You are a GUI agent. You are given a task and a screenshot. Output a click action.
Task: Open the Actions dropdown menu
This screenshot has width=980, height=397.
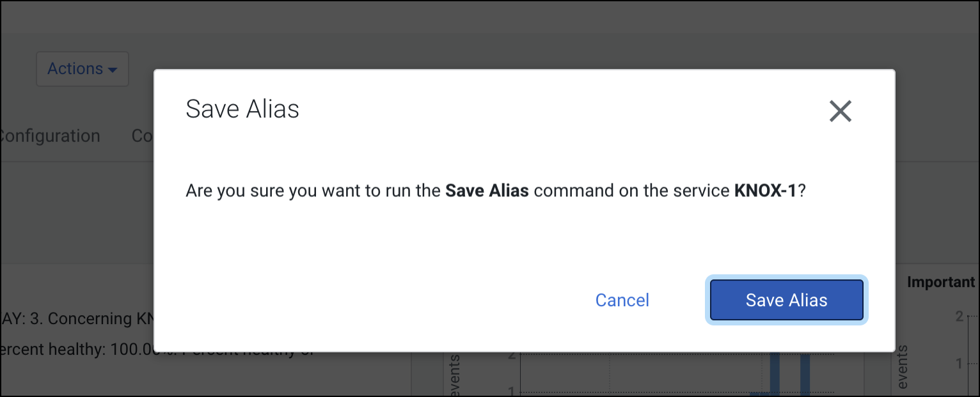(83, 69)
